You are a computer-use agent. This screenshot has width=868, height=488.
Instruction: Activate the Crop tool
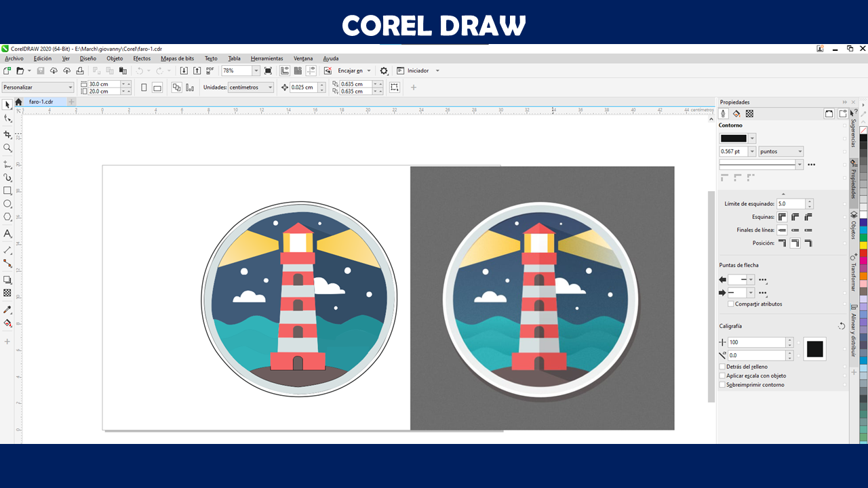point(7,134)
